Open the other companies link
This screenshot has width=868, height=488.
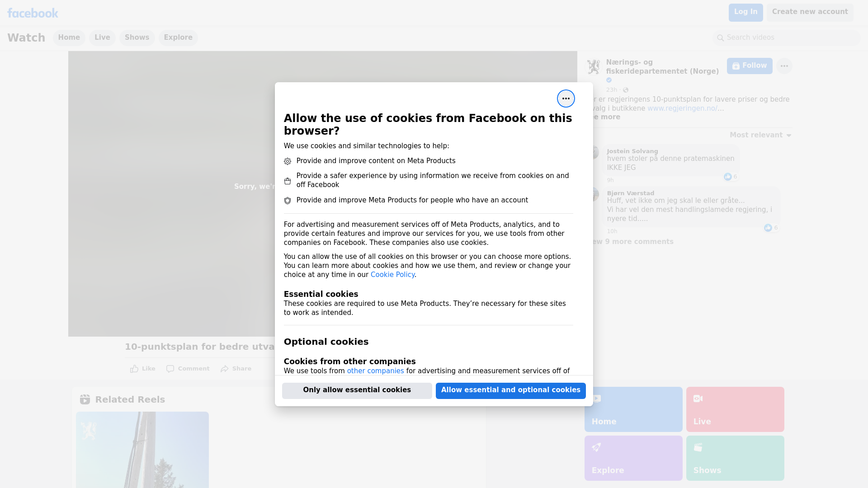coord(375,371)
